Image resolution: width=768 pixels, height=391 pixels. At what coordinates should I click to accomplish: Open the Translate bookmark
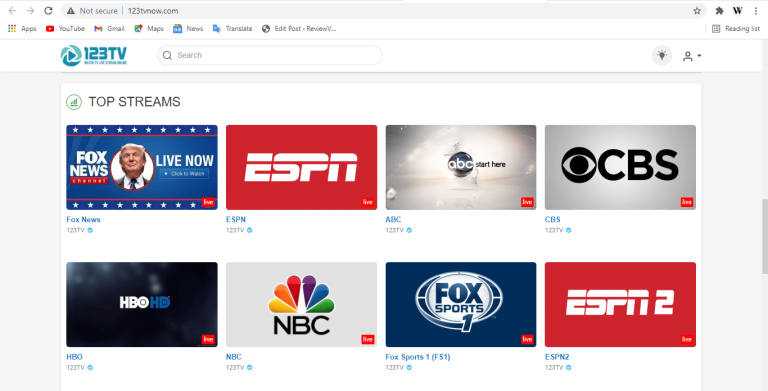tap(233, 28)
